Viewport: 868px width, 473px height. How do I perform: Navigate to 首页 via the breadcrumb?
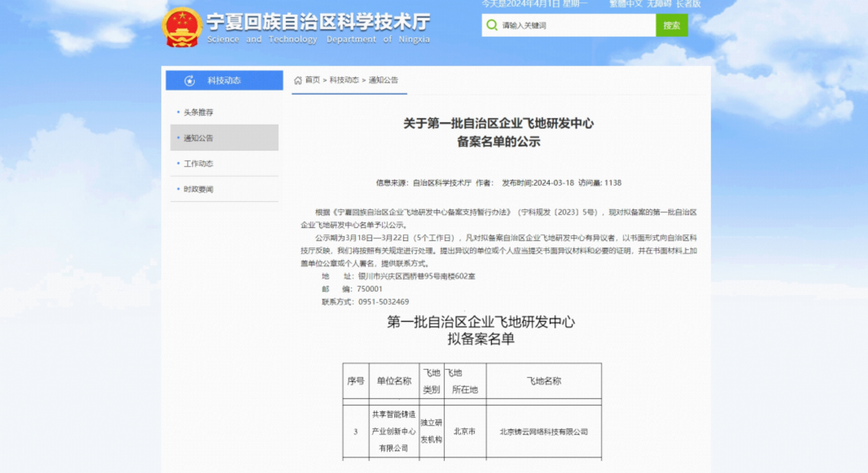tap(312, 80)
